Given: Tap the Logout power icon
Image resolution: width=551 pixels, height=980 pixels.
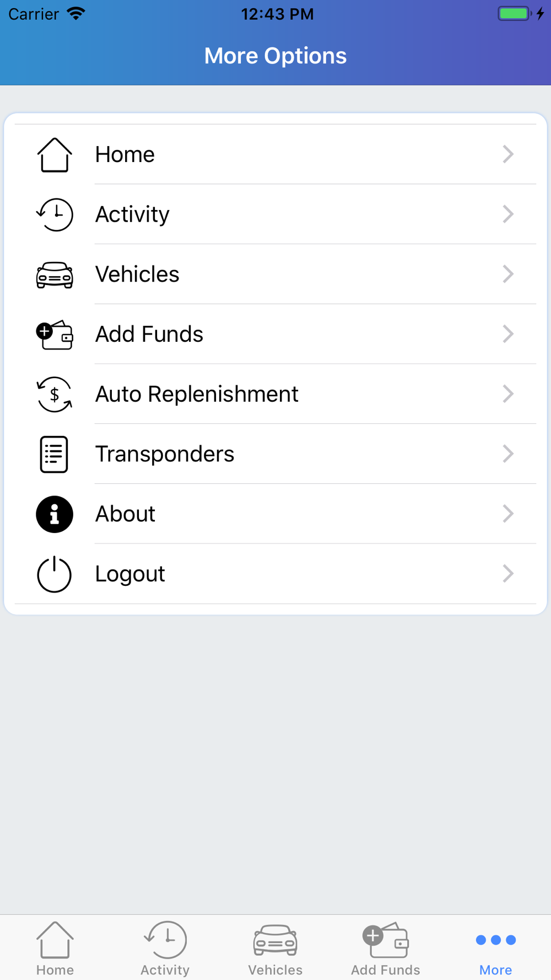Looking at the screenshot, I should 54,574.
